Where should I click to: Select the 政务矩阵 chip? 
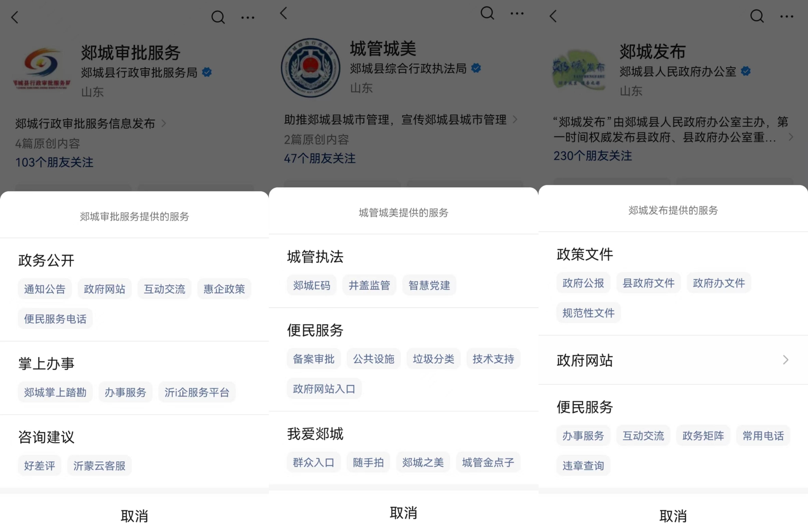click(703, 436)
